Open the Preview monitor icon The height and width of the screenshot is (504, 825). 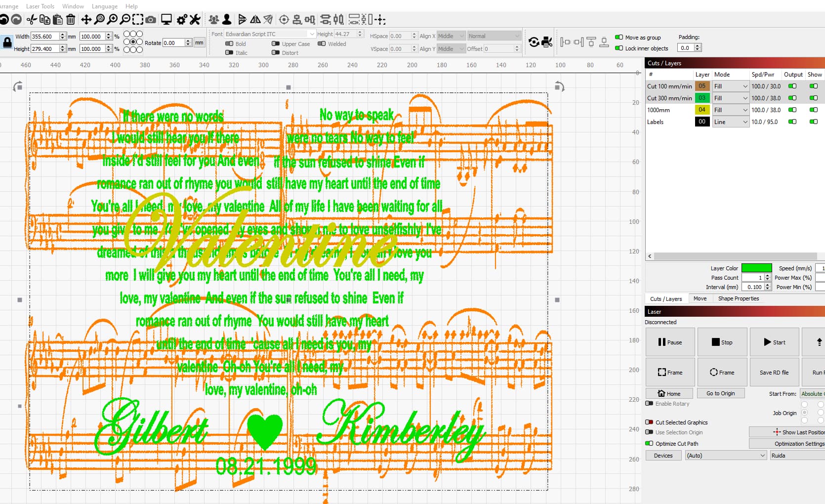(x=166, y=20)
